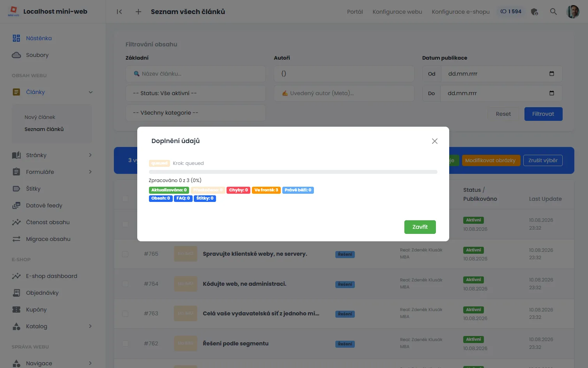588x368 pixels.
Task: Open the Všechny kategorie dropdown
Action: [196, 113]
